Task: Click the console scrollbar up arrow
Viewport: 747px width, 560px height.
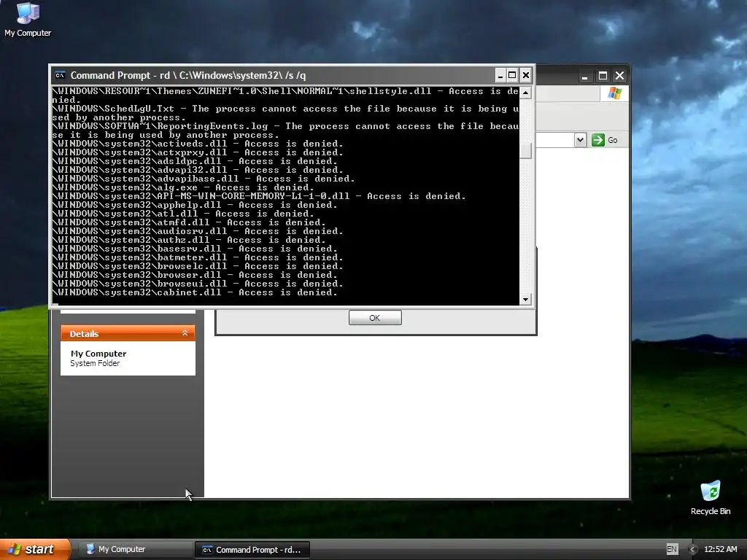Action: (x=525, y=93)
